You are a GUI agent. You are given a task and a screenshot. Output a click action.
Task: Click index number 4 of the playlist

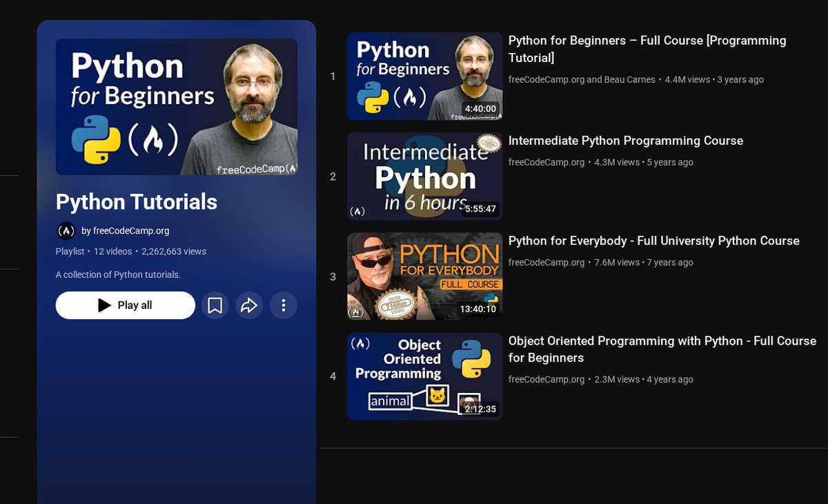[333, 376]
